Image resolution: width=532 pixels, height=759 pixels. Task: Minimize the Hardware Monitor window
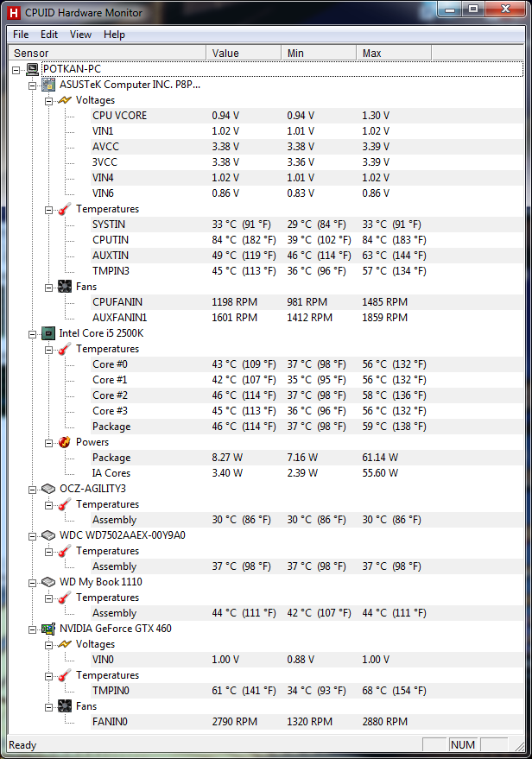click(450, 9)
